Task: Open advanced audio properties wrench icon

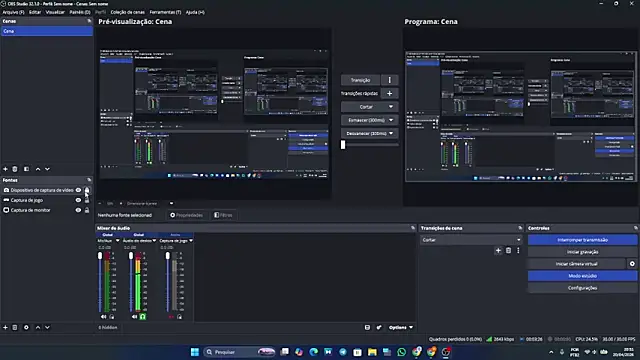Action: click(x=379, y=327)
